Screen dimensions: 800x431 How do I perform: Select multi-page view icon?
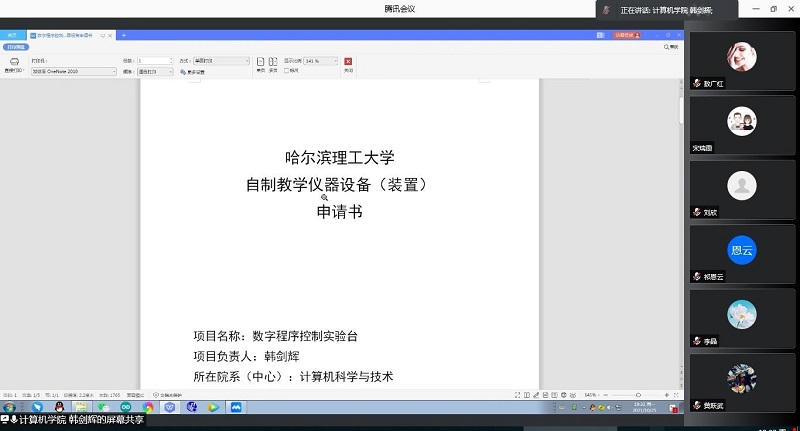[274, 63]
